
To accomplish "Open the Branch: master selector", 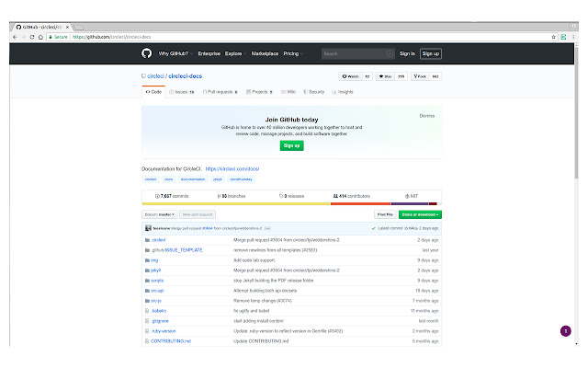I will [x=159, y=214].
